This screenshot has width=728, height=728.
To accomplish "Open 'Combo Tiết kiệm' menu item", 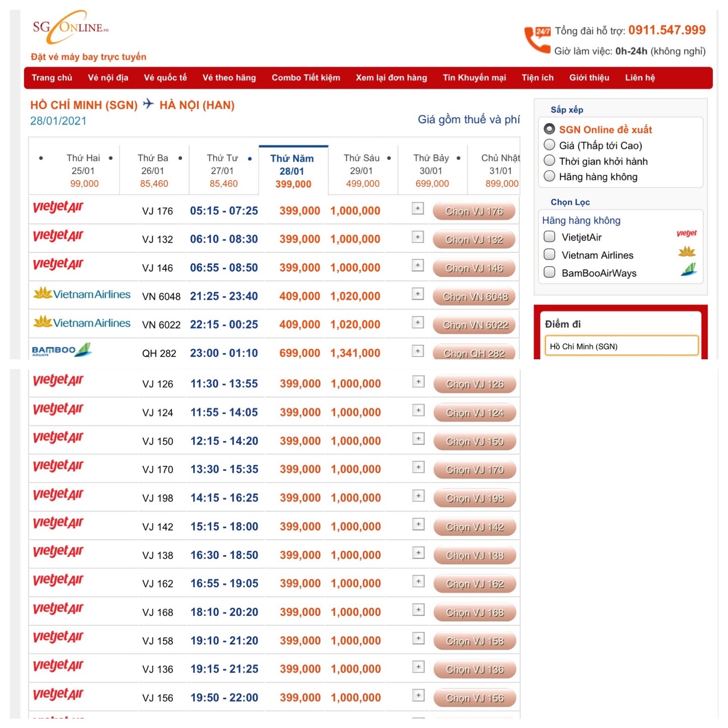I will (x=306, y=77).
